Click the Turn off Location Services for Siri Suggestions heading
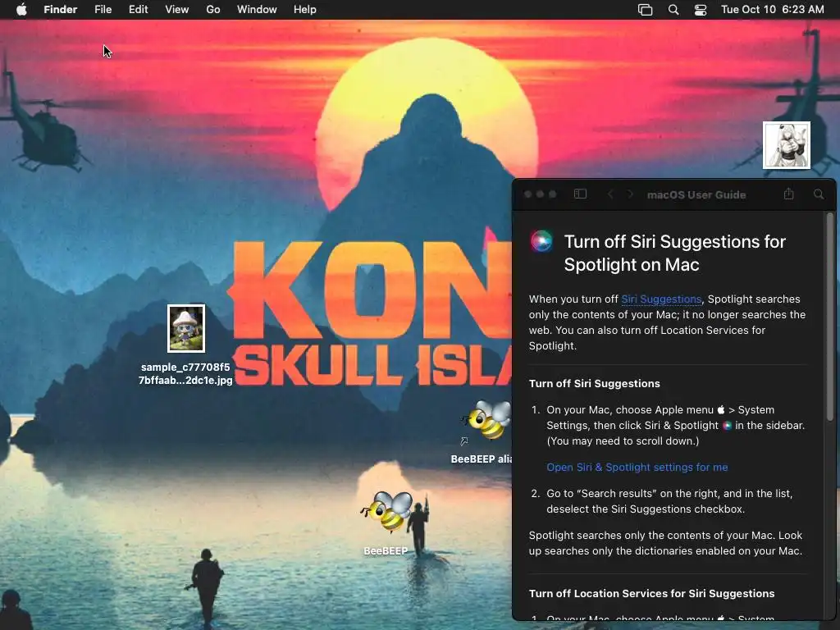Image resolution: width=840 pixels, height=630 pixels. [651, 594]
